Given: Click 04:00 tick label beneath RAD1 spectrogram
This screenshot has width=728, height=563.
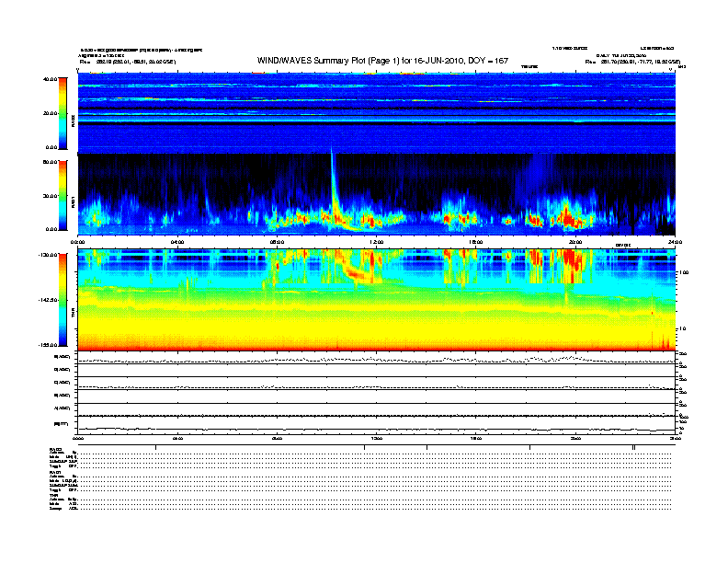Looking at the screenshot, I should (x=177, y=242).
